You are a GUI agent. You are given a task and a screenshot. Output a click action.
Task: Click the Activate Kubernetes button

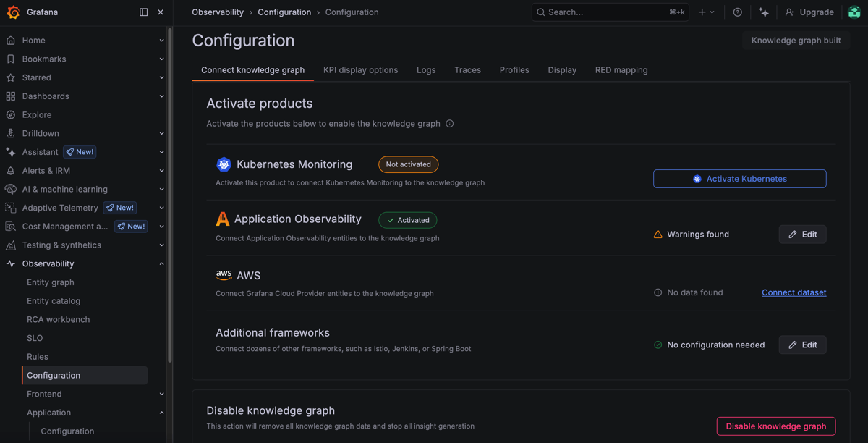739,178
